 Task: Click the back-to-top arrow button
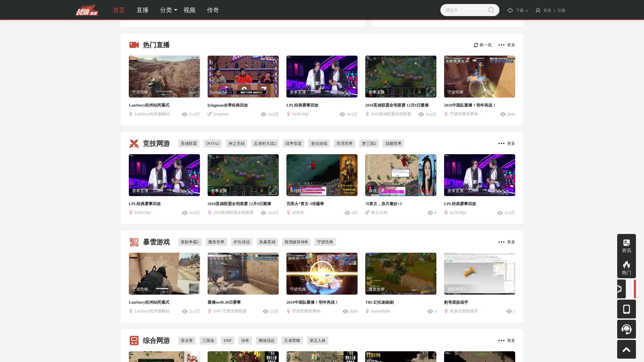(x=627, y=349)
